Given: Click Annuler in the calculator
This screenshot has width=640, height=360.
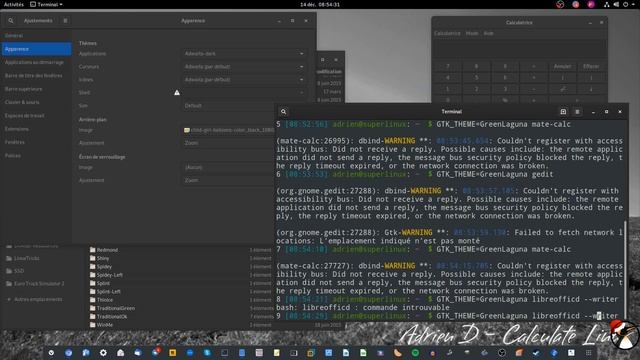Looking at the screenshot, I should click(562, 66).
